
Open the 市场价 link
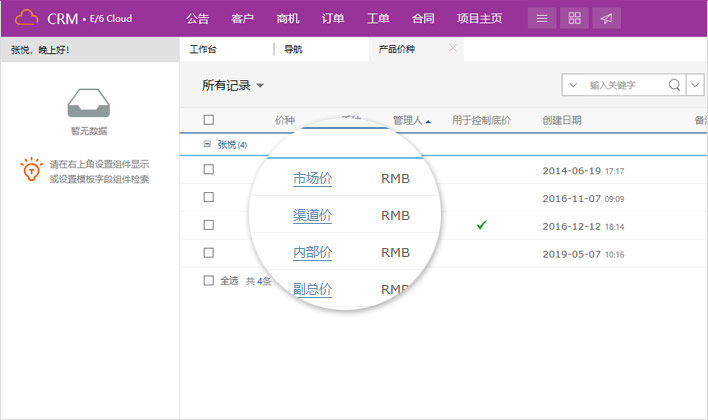(312, 179)
